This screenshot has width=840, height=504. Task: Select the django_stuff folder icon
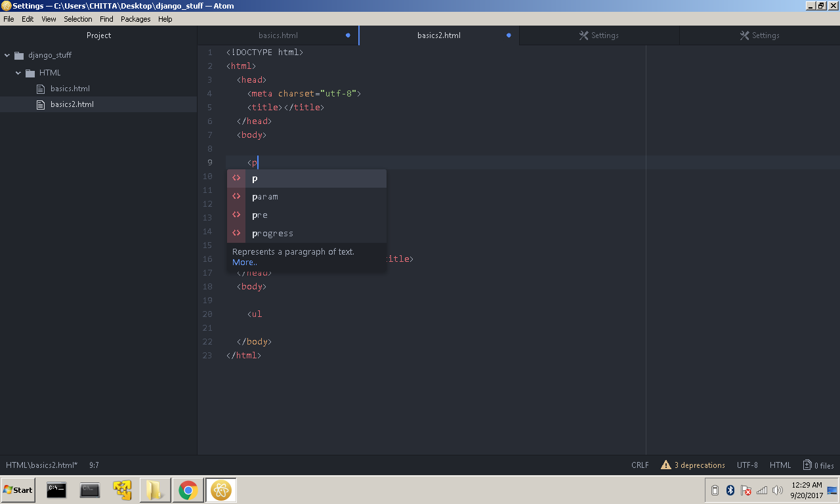[x=19, y=55]
